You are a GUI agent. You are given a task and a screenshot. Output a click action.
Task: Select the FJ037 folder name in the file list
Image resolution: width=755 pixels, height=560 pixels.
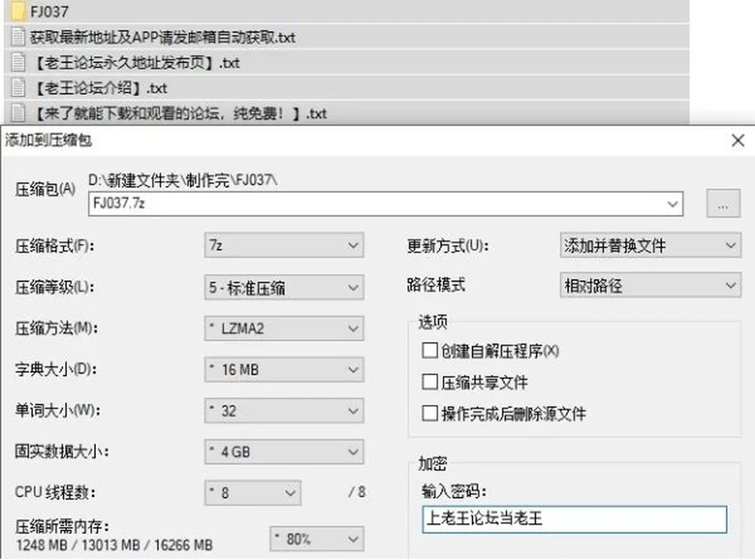click(x=49, y=12)
